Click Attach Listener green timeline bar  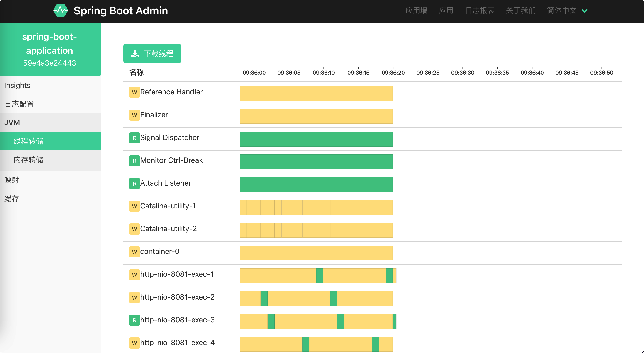[316, 184]
